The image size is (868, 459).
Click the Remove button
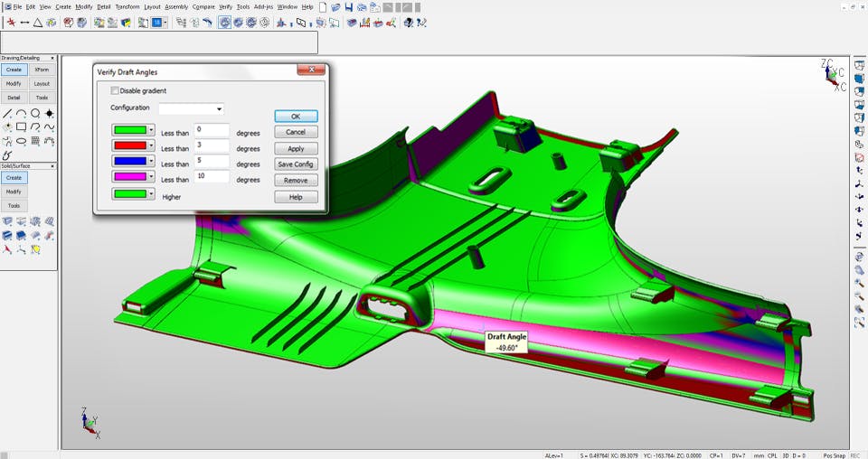click(x=297, y=181)
